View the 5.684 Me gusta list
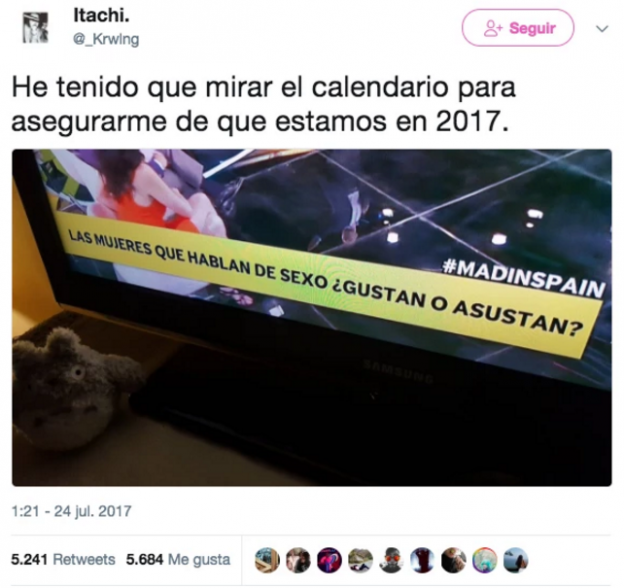624x588 pixels. tap(178, 560)
